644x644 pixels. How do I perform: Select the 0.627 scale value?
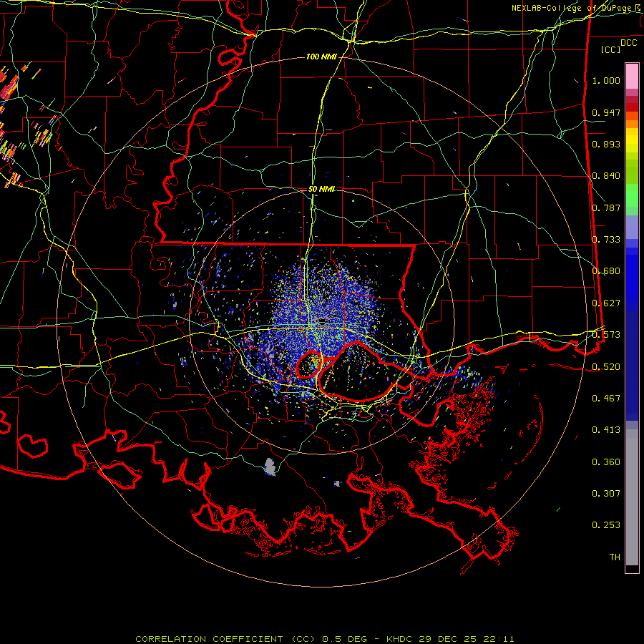[x=606, y=303]
